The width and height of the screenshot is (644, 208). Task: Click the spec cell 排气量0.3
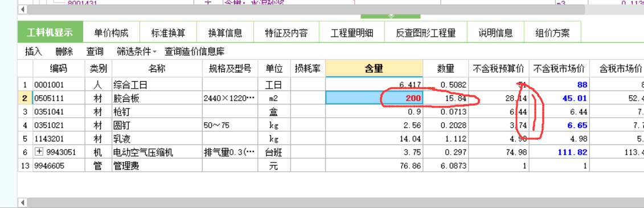point(231,153)
